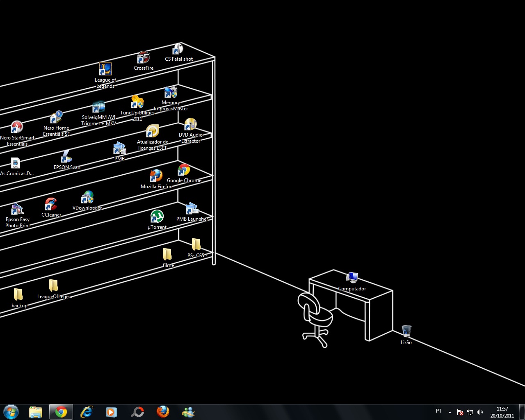Launch DVD Audio Extractor
Screen dimensions: 525x420
point(190,125)
